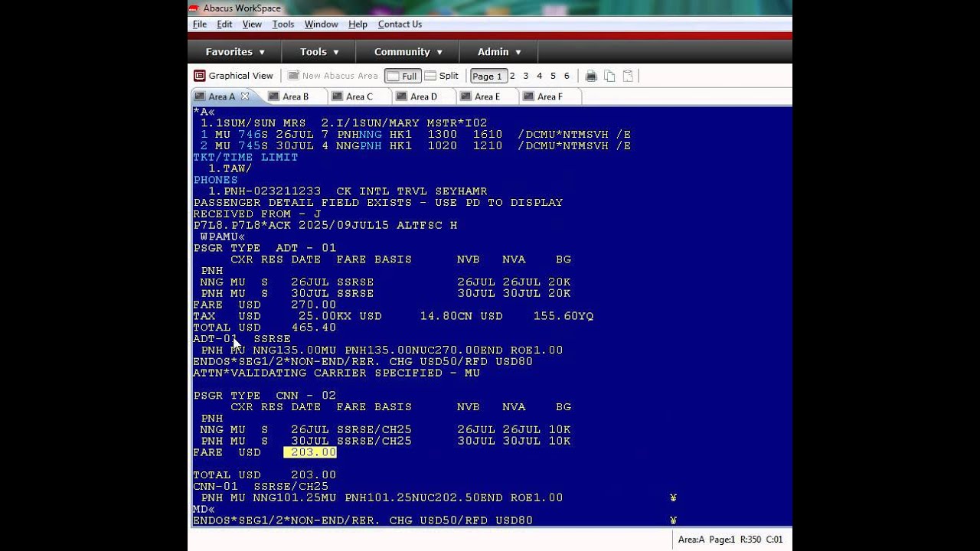
Task: Switch to Full view layout
Action: (x=403, y=76)
